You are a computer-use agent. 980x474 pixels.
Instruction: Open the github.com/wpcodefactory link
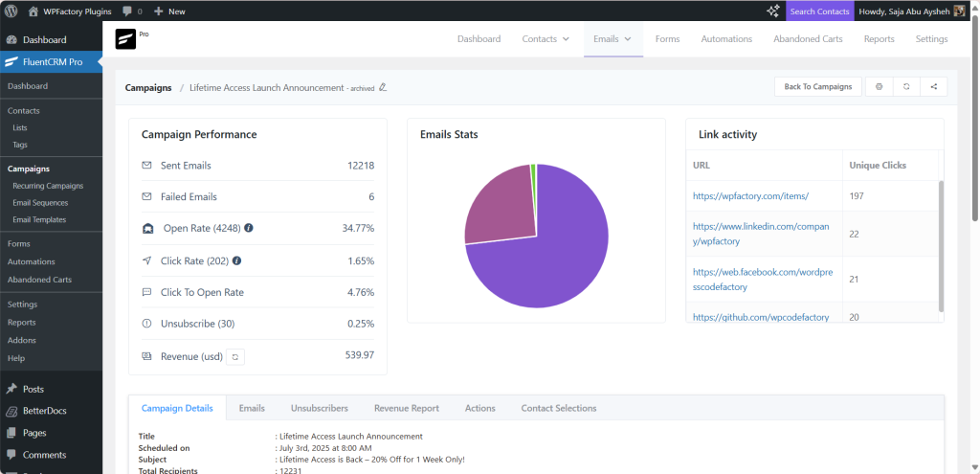click(761, 317)
